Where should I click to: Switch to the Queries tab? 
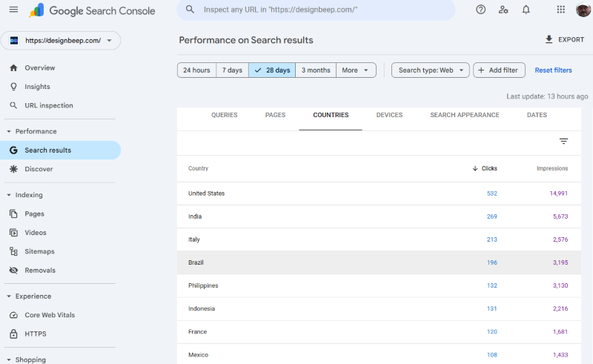coord(224,116)
